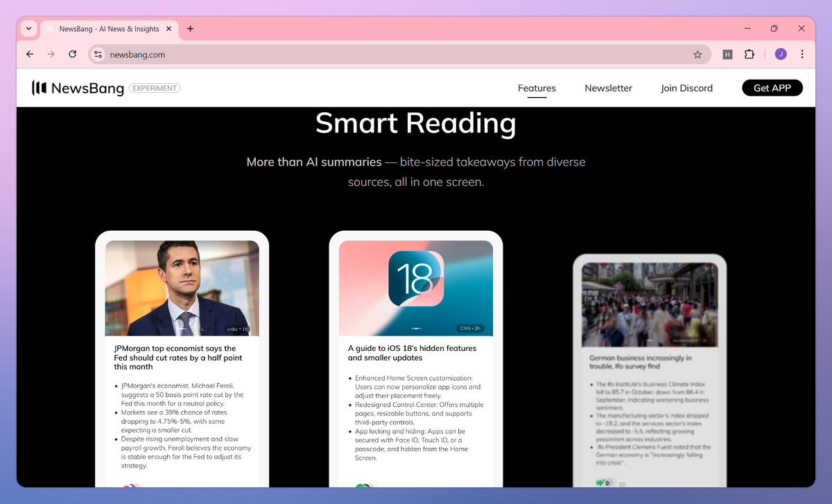Open the tab search chevron dropdown
The width and height of the screenshot is (832, 504).
click(28, 28)
